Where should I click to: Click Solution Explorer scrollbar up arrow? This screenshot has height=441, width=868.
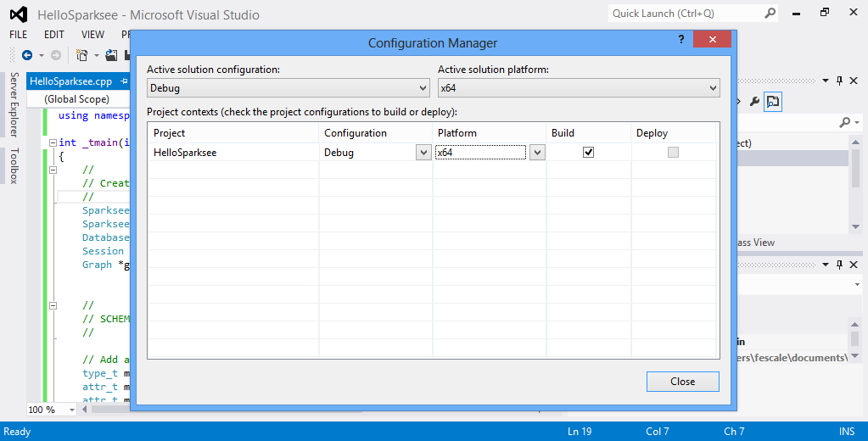click(855, 142)
